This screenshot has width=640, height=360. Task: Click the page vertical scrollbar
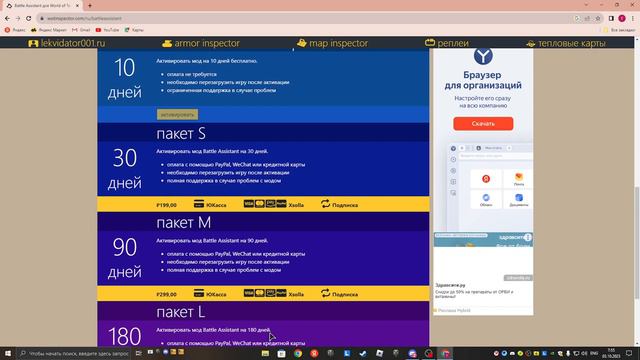pos(637,243)
